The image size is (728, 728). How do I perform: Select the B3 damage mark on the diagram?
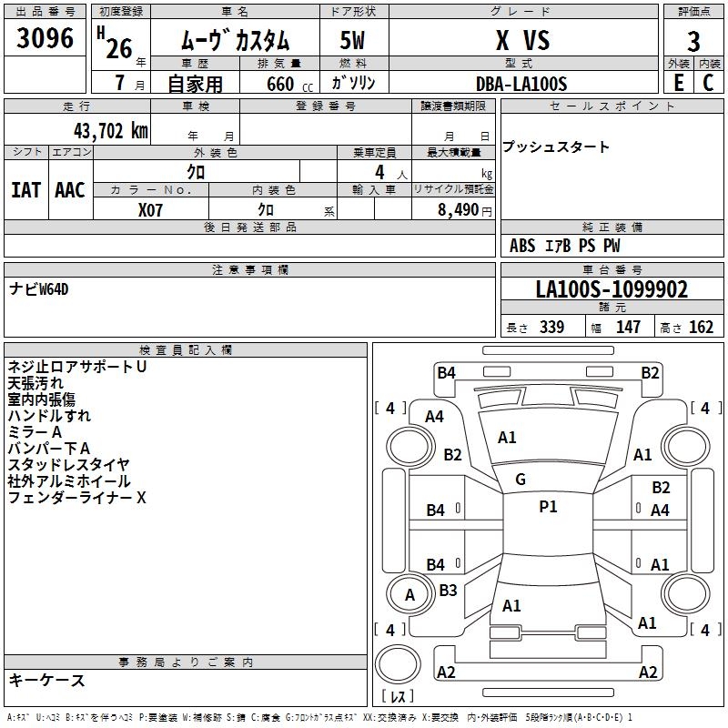pos(449,591)
